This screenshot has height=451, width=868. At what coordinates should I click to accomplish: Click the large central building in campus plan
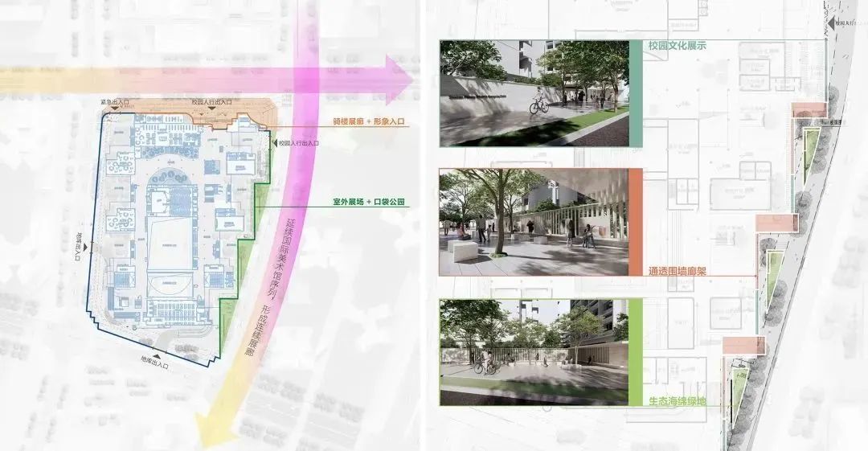(169, 241)
